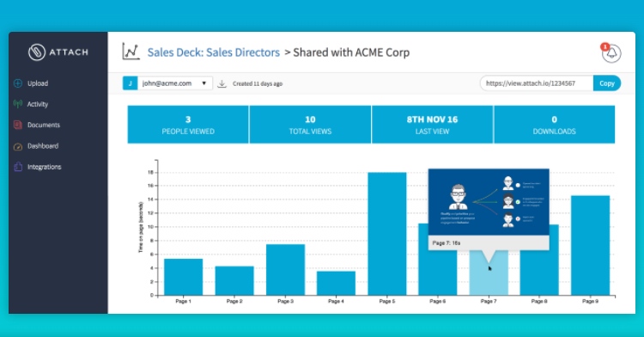Click the Copy link button
This screenshot has height=337, width=644.
[606, 83]
